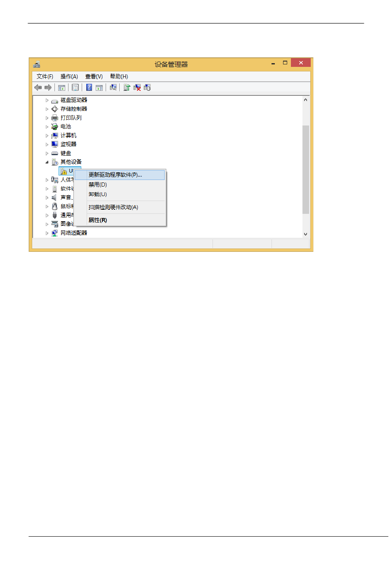This screenshot has height=561, width=392.
Task: Expand the 监视器 node
Action: [47, 144]
